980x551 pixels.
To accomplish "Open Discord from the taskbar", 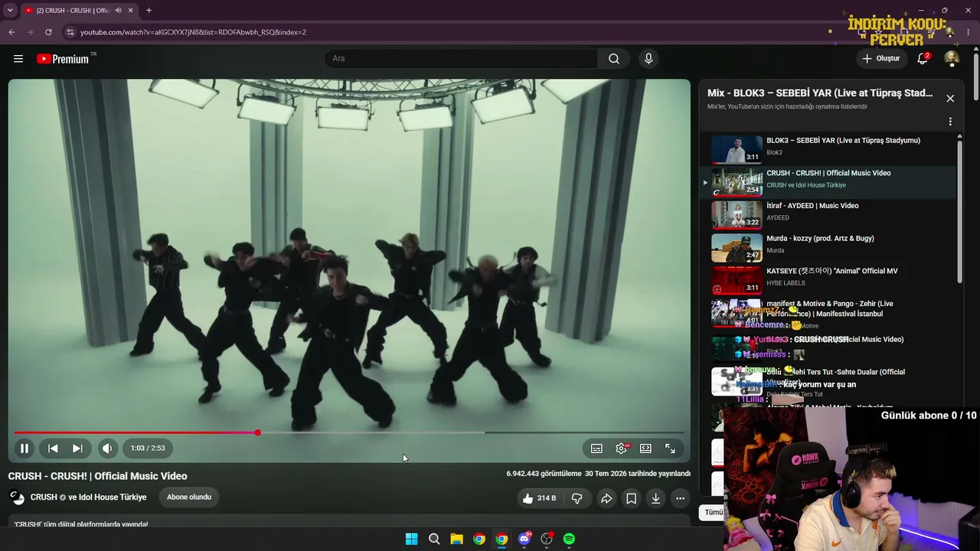I will [x=524, y=539].
